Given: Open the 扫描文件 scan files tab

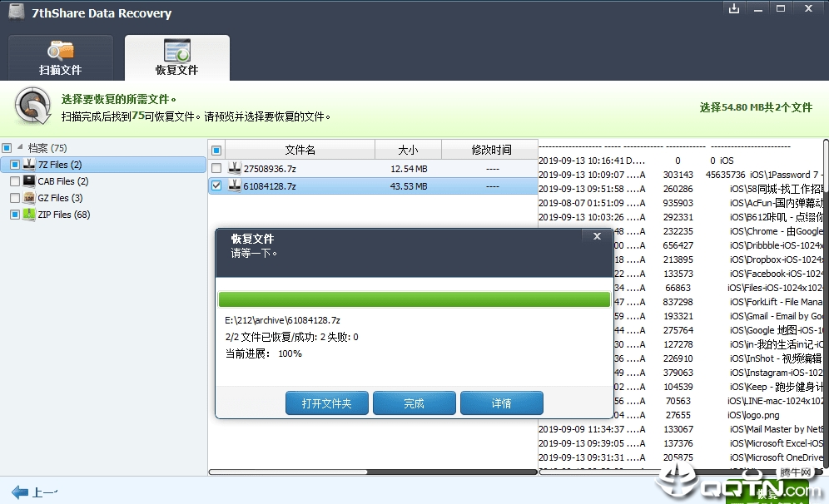Looking at the screenshot, I should (60, 58).
